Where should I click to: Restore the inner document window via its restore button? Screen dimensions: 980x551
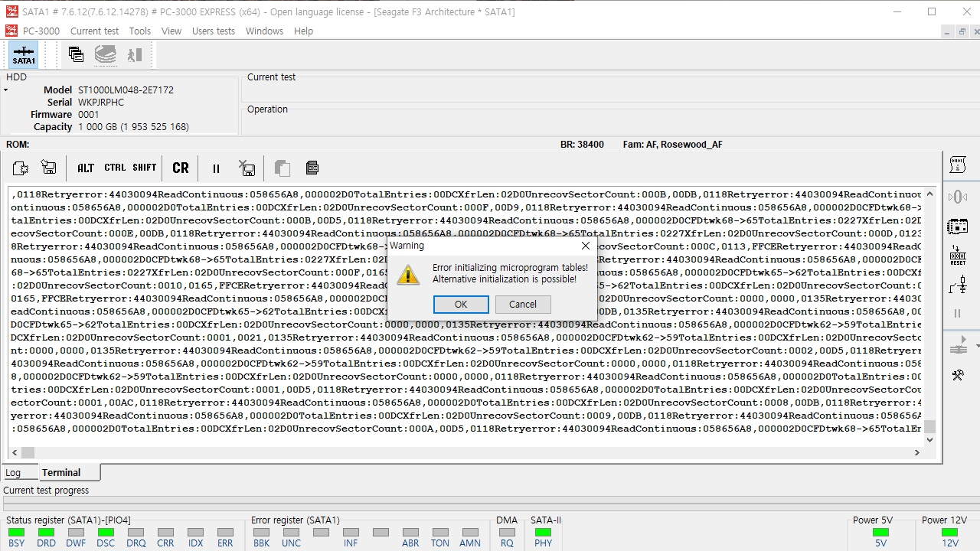[961, 31]
